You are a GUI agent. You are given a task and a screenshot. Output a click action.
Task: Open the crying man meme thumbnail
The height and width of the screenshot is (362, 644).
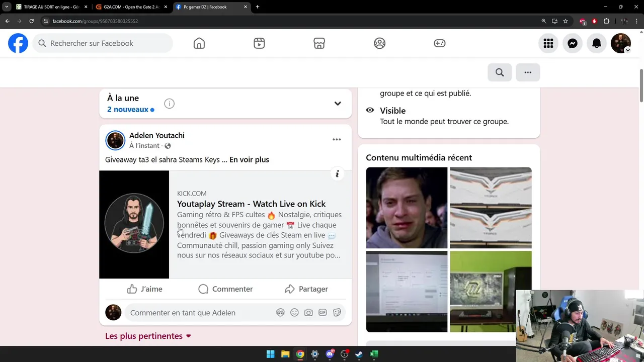click(407, 208)
